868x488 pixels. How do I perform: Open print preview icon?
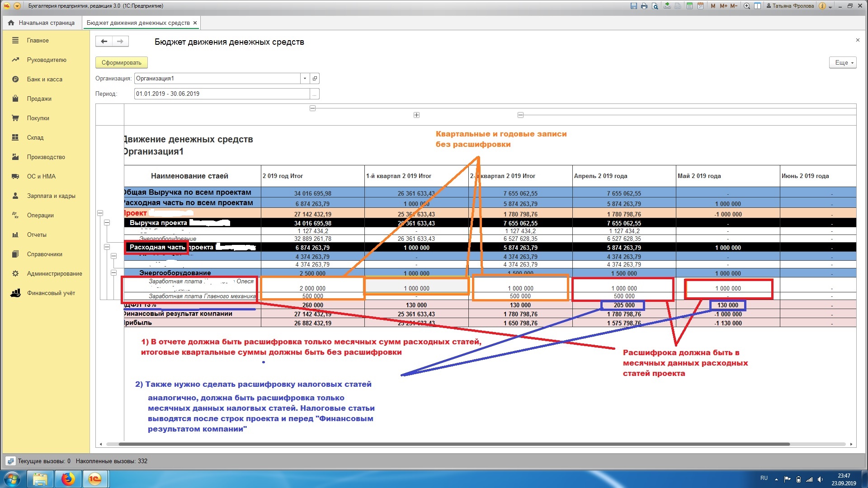click(x=655, y=6)
